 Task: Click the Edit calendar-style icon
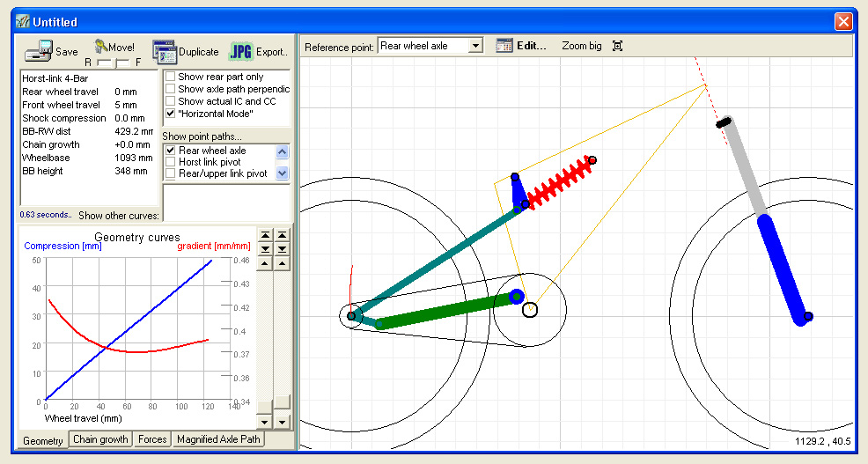point(504,46)
